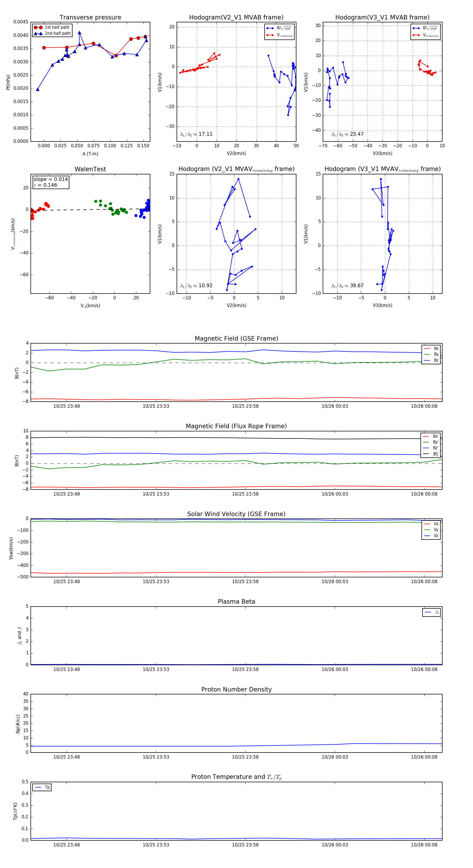Click '10/25 23:53' tick under Proton Number Density
The width and height of the screenshot is (473, 868).
coord(156,757)
